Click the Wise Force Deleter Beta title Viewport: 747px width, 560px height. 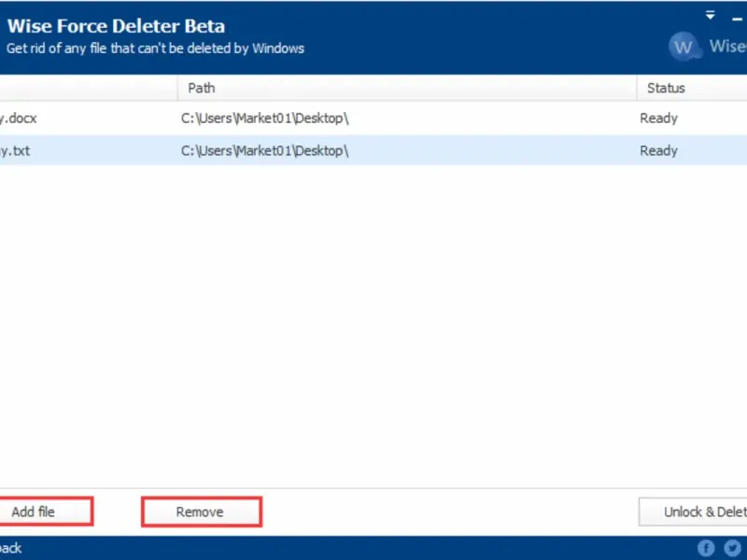[x=116, y=26]
